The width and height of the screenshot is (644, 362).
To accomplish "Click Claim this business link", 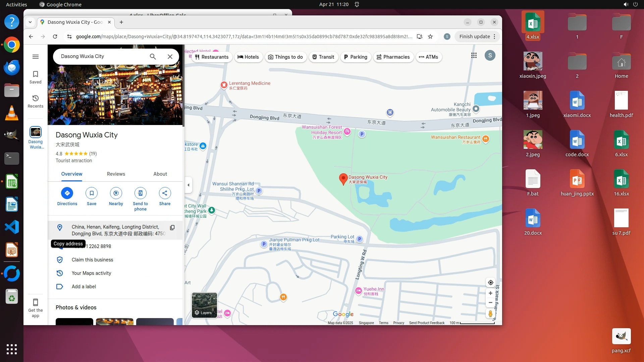I will click(x=92, y=260).
